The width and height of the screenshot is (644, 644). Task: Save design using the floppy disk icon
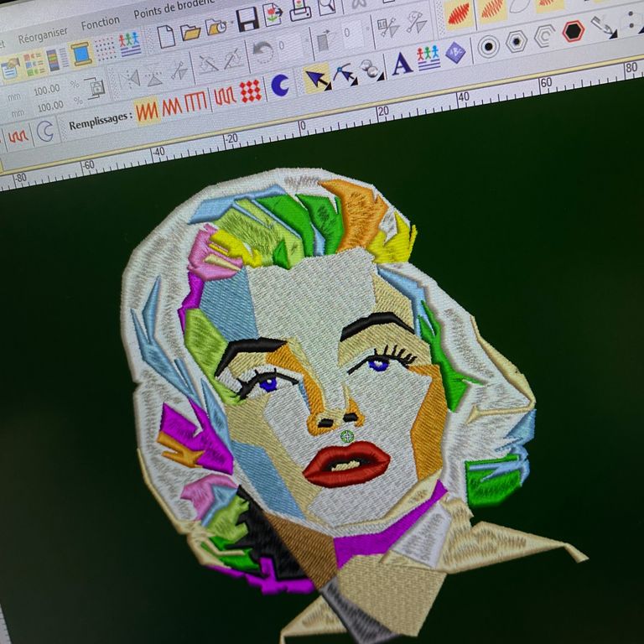point(247,20)
